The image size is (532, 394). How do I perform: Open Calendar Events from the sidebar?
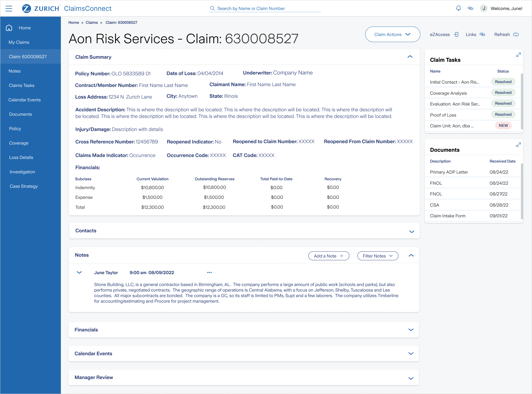[24, 100]
